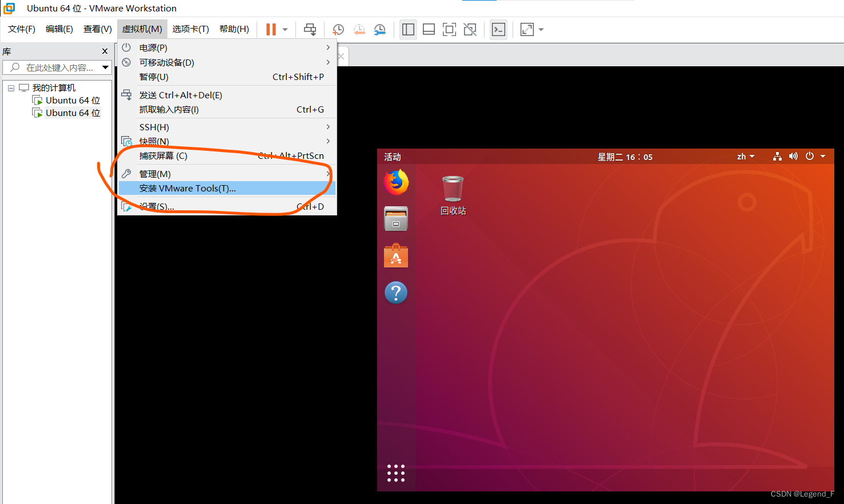This screenshot has height=504, width=844.
Task: Click the Ubuntu volume icon
Action: point(793,157)
